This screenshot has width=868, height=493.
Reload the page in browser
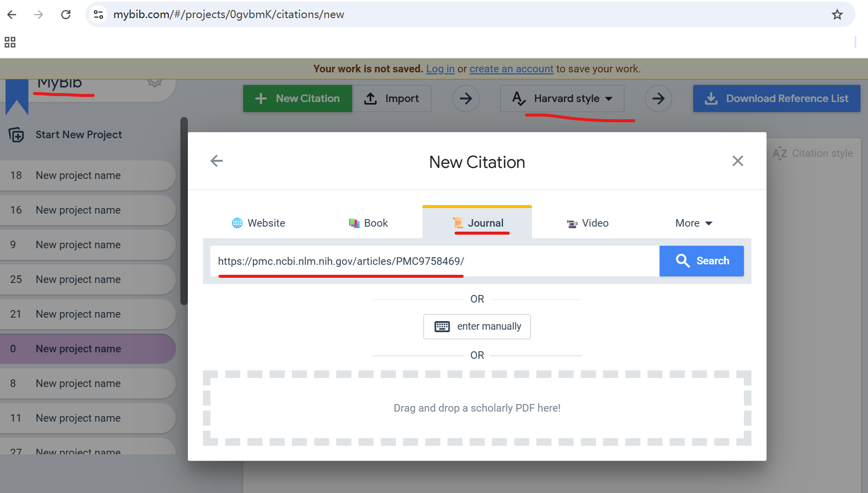coord(66,15)
